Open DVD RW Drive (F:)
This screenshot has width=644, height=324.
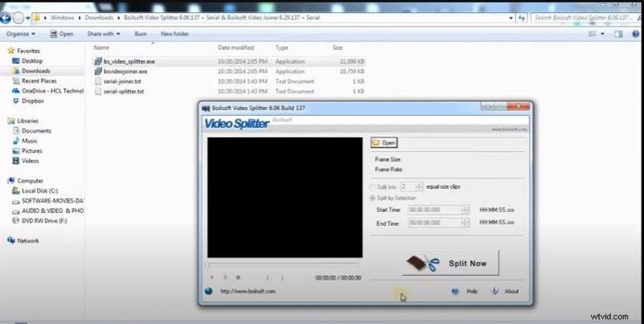[44, 220]
